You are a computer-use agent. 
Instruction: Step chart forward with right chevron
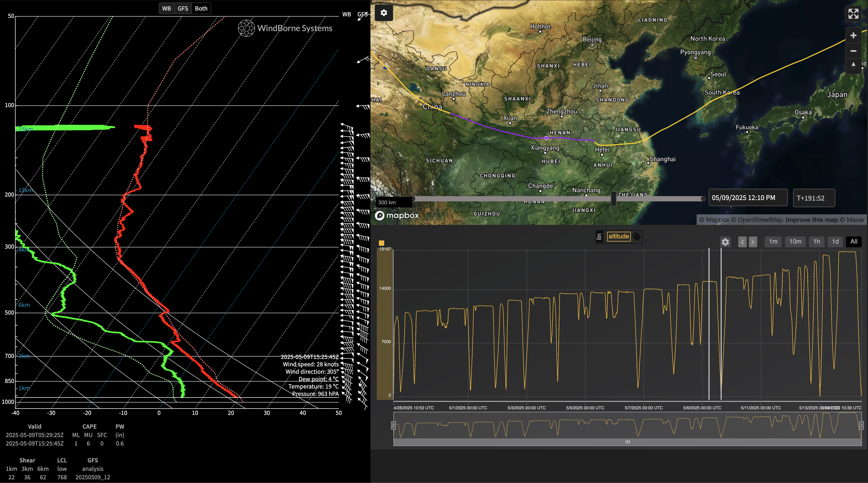753,242
